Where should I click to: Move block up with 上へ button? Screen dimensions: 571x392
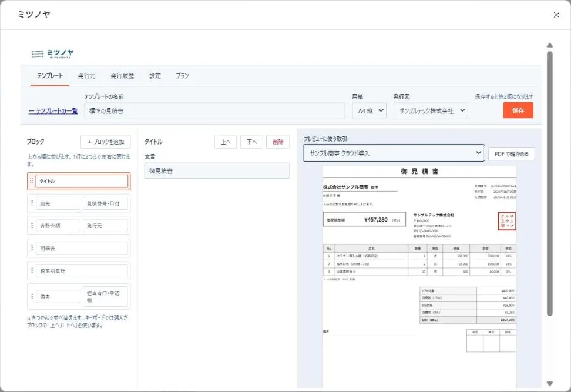(226, 142)
